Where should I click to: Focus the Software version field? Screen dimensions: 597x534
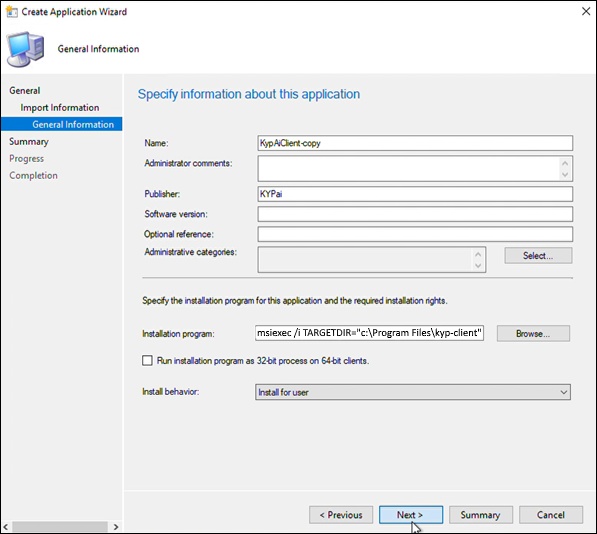tap(415, 214)
